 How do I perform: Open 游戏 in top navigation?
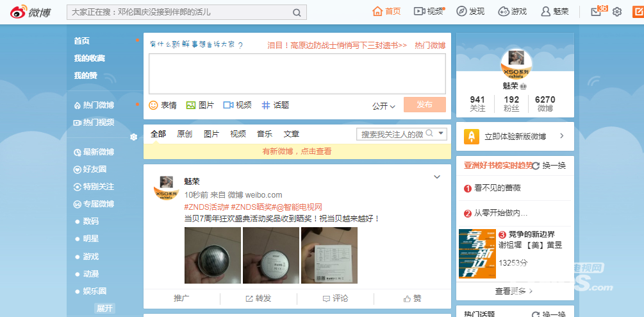click(x=513, y=12)
